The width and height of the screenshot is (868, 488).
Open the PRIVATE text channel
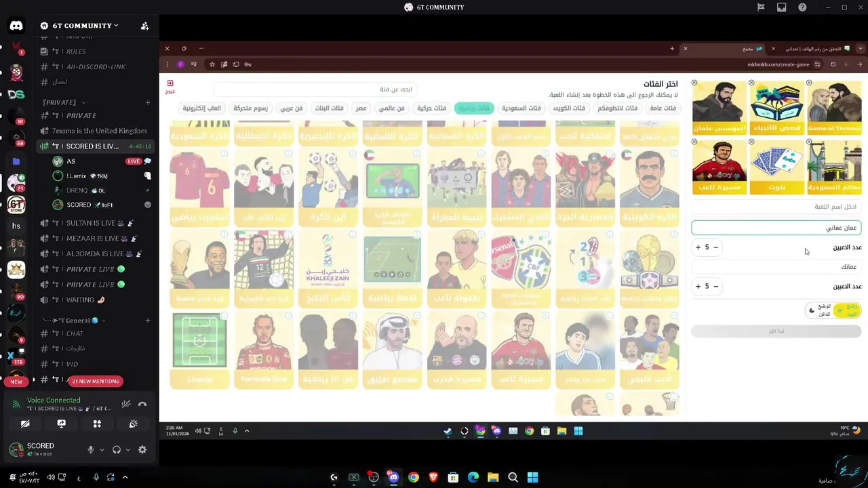tap(95, 115)
